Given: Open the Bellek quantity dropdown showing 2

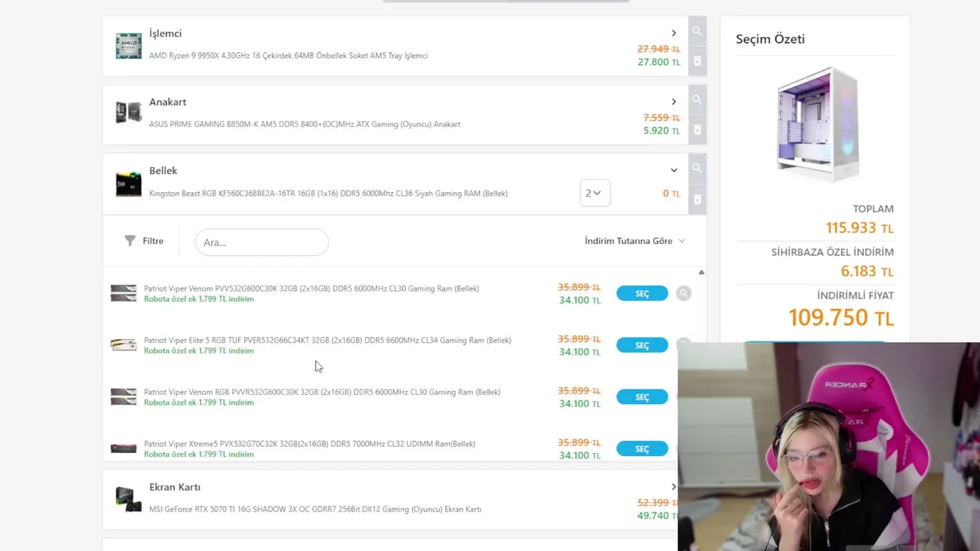Looking at the screenshot, I should click(x=595, y=193).
